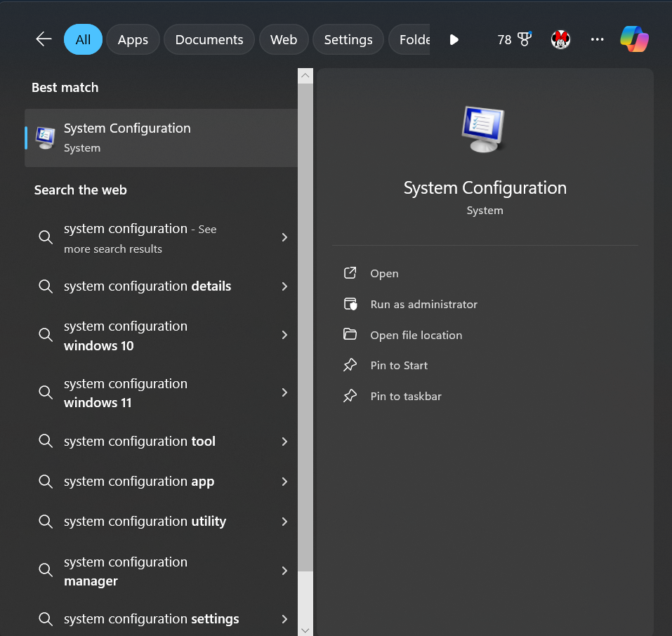Click the Open file location folder icon
This screenshot has width=672, height=636.
[350, 334]
